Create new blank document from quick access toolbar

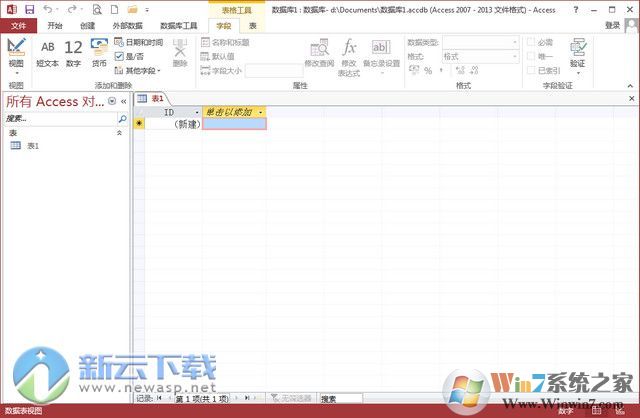115,9
